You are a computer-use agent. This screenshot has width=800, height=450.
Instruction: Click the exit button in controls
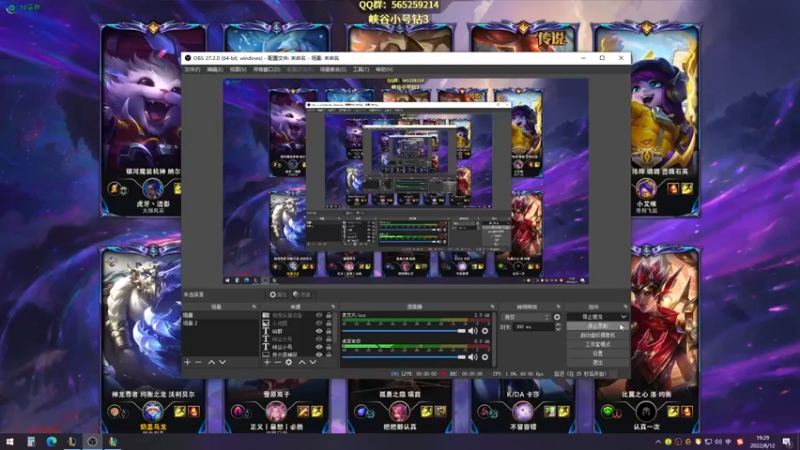click(x=597, y=363)
